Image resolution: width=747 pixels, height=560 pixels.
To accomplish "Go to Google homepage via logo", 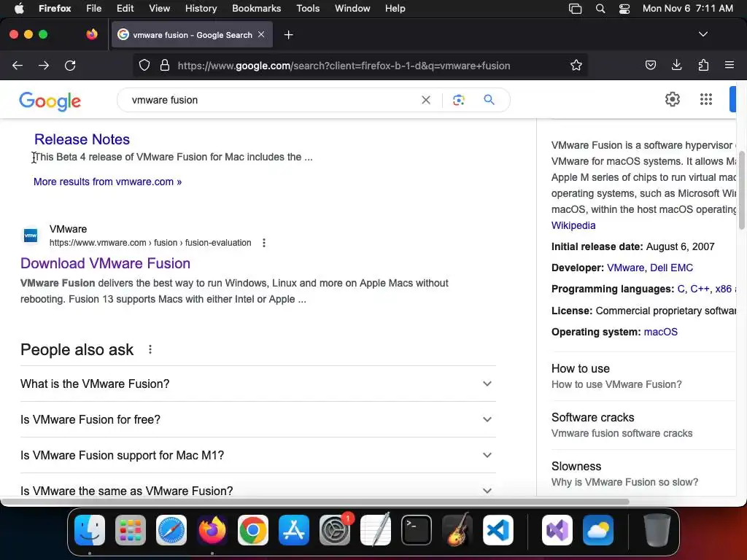I will [x=50, y=101].
